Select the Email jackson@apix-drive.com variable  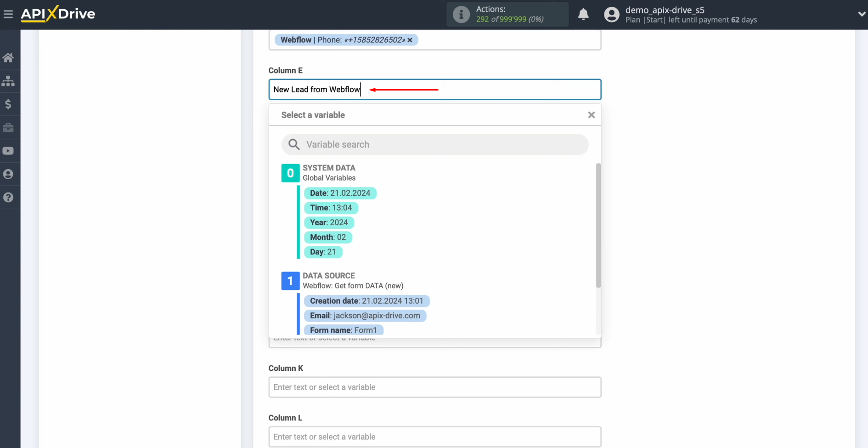tap(365, 316)
